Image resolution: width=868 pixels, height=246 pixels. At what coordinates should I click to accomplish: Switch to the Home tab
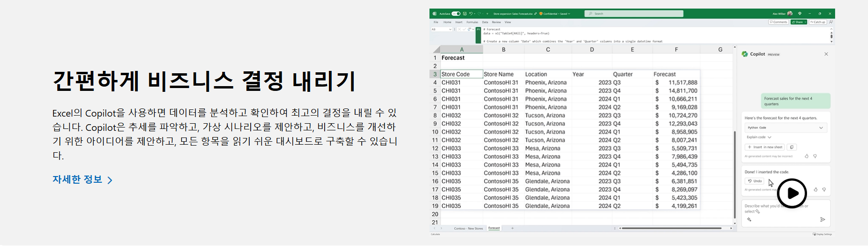[x=447, y=22]
